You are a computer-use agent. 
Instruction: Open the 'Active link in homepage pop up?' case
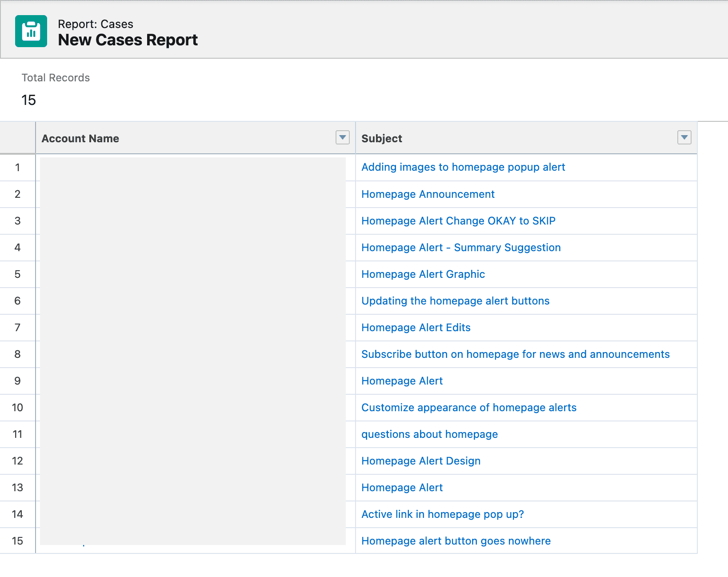(443, 514)
